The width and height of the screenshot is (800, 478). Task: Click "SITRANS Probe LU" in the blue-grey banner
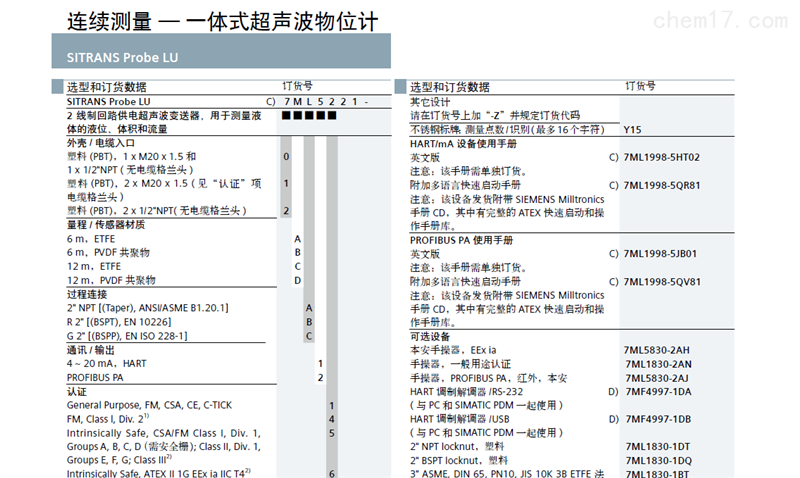122,58
